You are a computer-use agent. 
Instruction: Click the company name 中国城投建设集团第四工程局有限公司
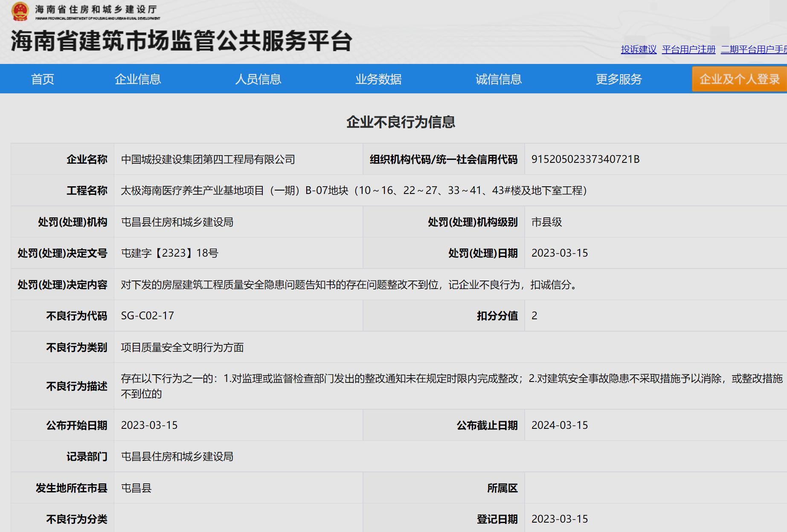(x=208, y=159)
